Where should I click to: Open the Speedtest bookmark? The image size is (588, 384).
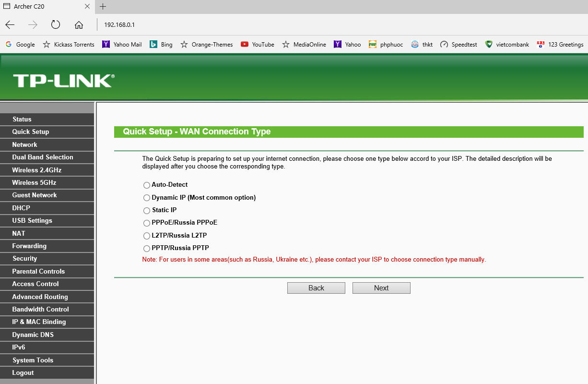pos(459,45)
